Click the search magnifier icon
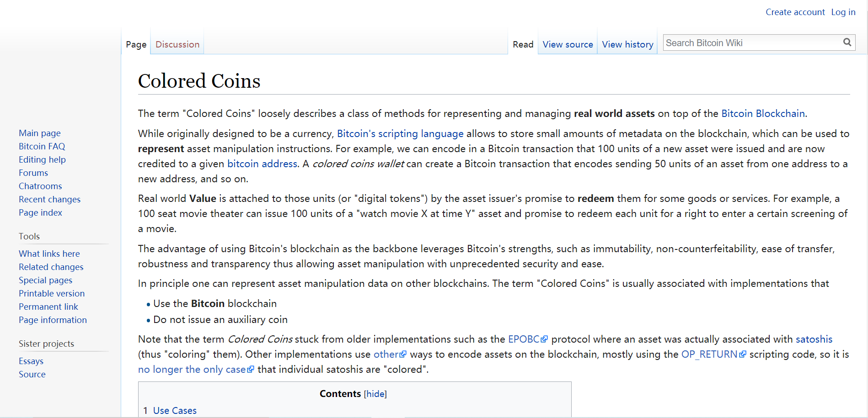This screenshot has height=418, width=868. coord(847,42)
